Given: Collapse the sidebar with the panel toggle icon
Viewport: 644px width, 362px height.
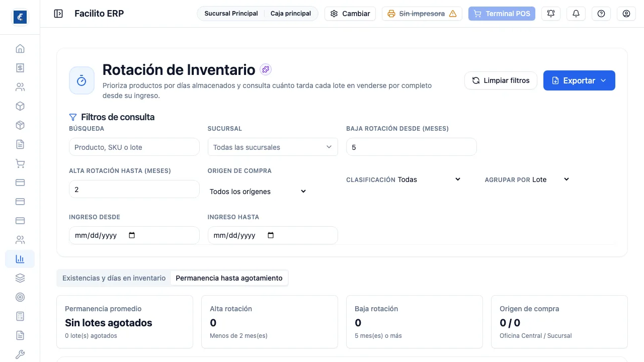Looking at the screenshot, I should (x=58, y=14).
